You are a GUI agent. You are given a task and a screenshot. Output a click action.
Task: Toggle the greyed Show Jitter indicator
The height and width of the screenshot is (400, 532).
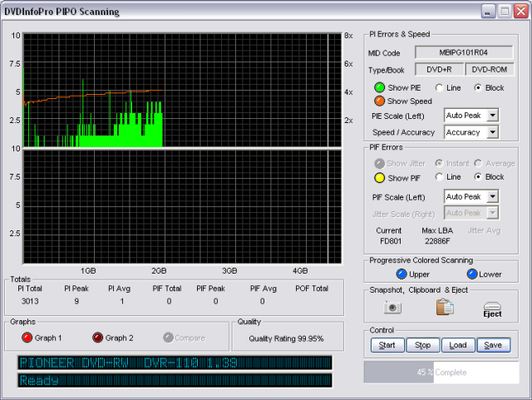pyautogui.click(x=379, y=164)
